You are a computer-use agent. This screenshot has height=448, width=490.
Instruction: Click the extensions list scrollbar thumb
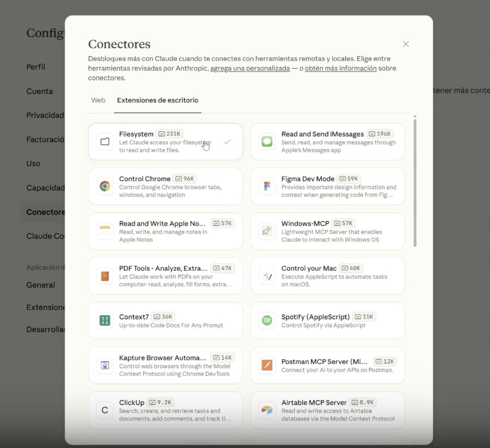pos(415,182)
